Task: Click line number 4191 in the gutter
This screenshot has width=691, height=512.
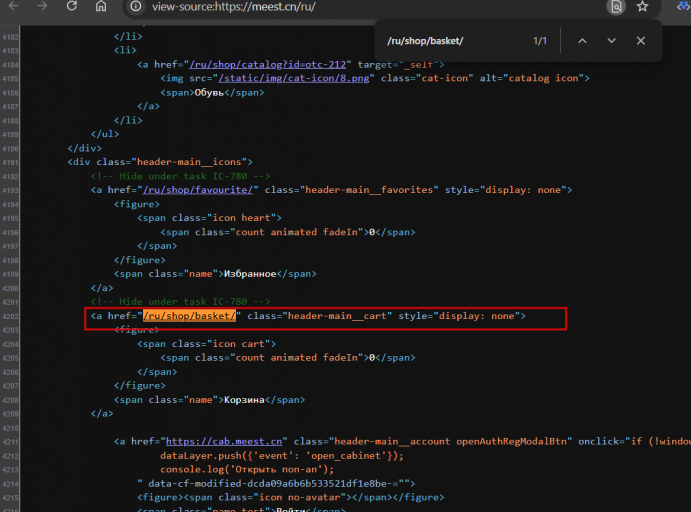Action: (10, 163)
